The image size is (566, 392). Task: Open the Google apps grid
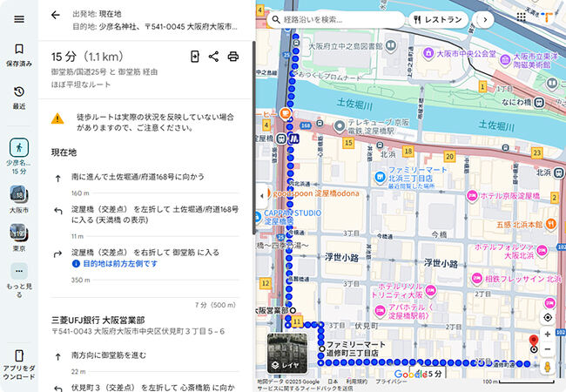[x=521, y=17]
